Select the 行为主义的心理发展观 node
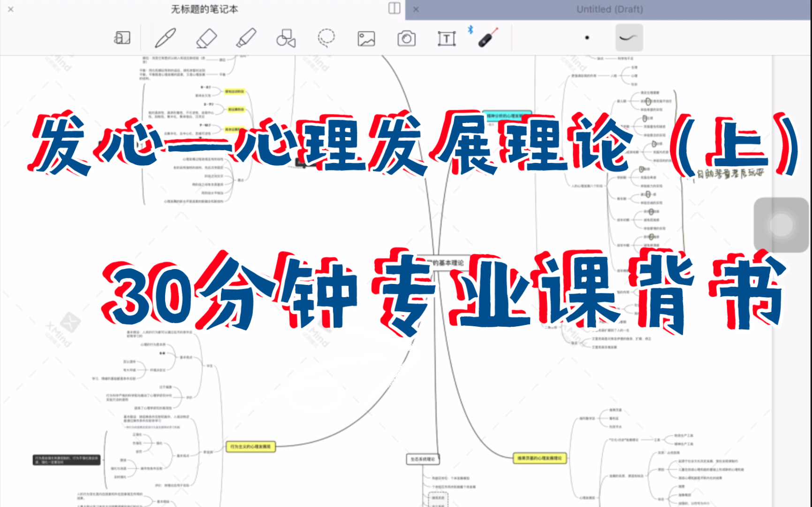This screenshot has width=812, height=507. 250,446
